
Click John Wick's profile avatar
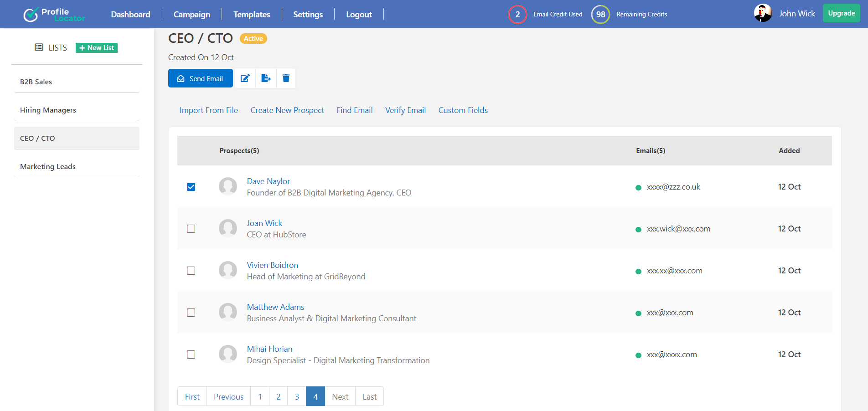click(763, 13)
